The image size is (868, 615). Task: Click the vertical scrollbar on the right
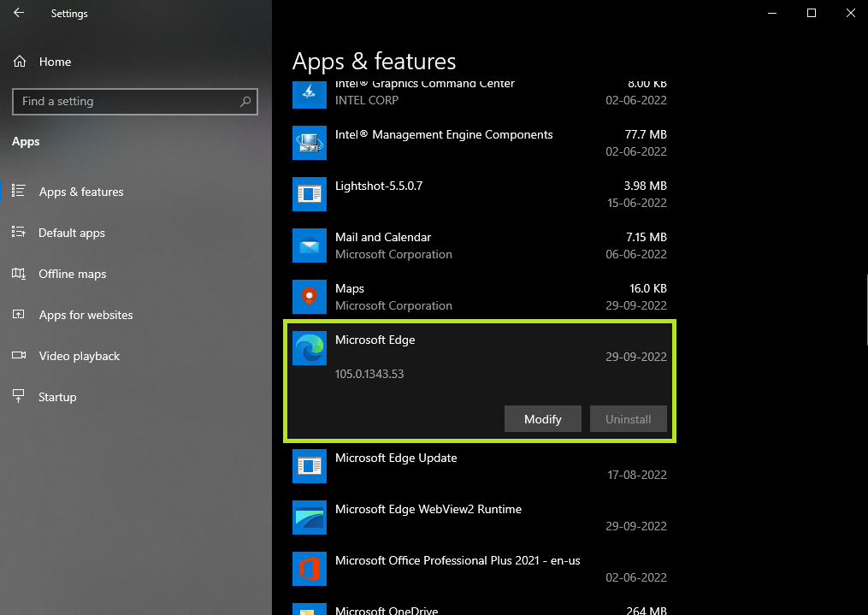tap(865, 310)
